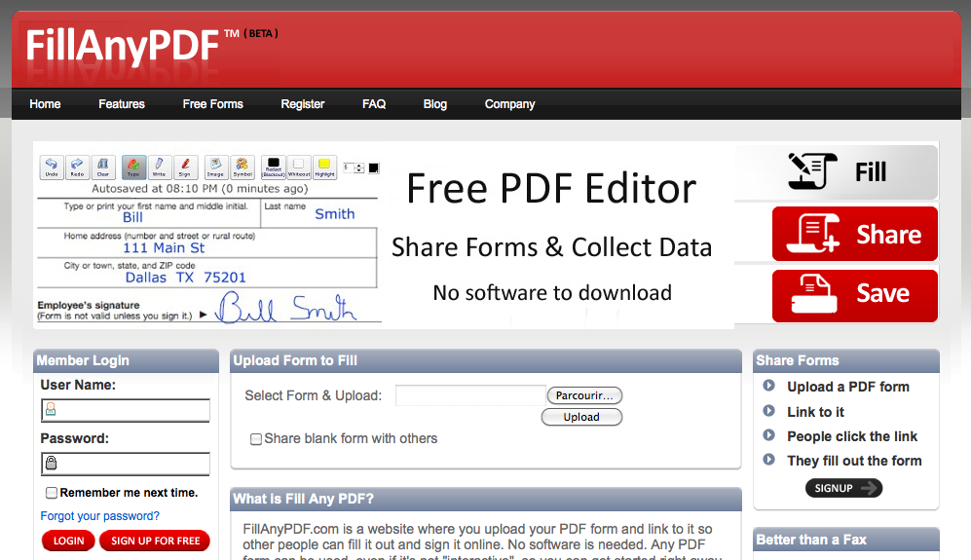Viewport: 971px width, 560px height.
Task: Visit the Blog menu item
Action: [434, 104]
